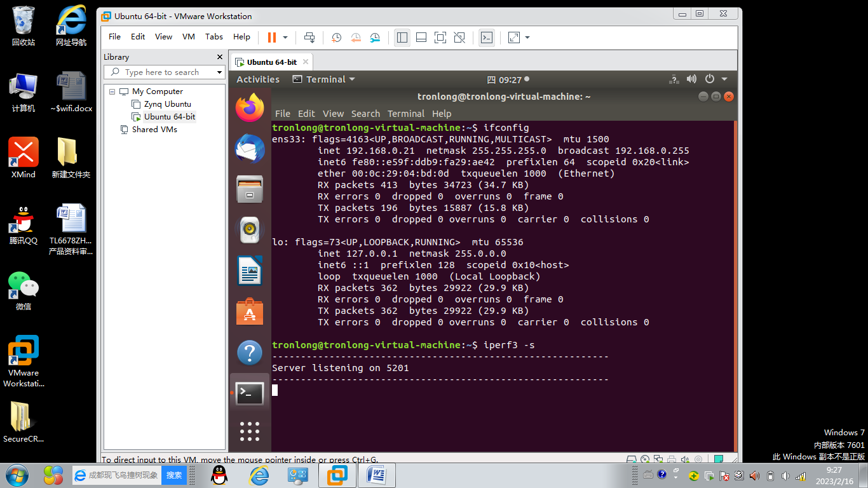Toggle the library sidebar view button
868x488 pixels.
[x=402, y=37]
